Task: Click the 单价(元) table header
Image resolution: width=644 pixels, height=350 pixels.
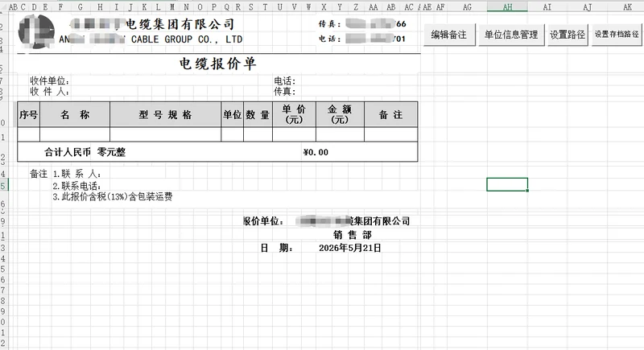Action: coord(294,114)
